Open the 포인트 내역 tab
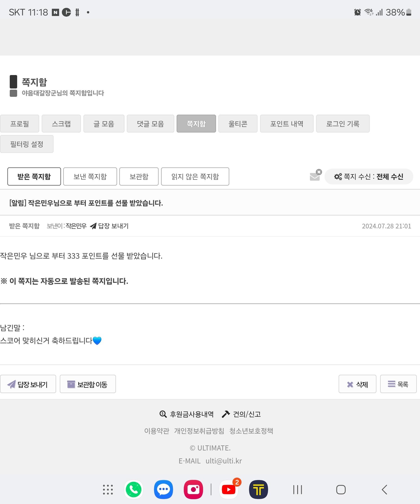 click(287, 124)
